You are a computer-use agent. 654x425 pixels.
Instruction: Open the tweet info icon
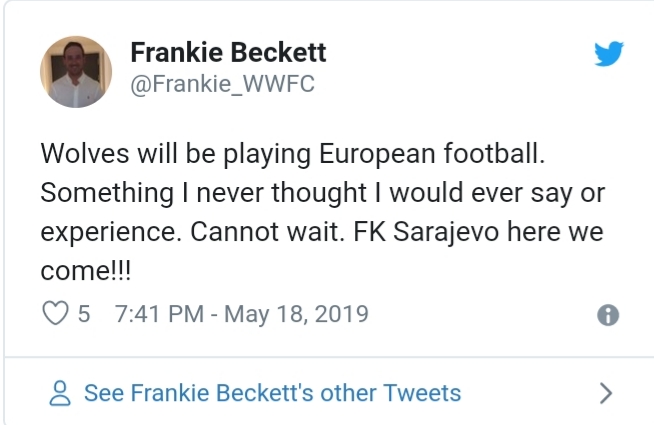[x=606, y=315]
